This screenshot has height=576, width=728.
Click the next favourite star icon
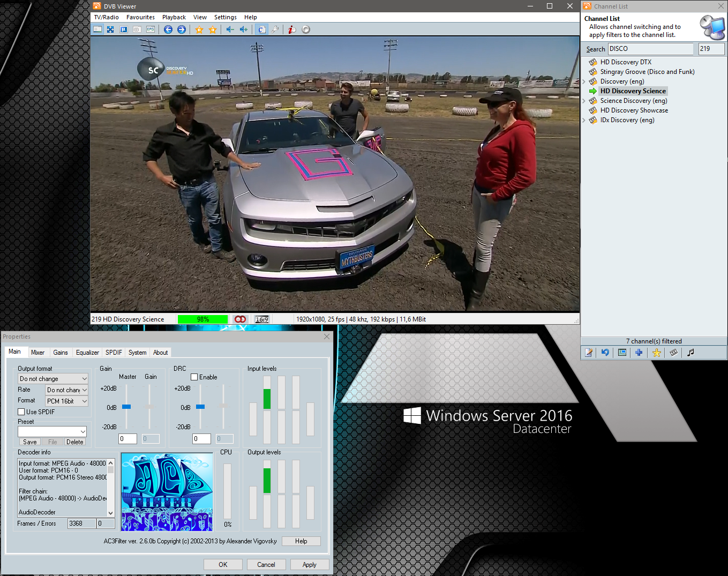pyautogui.click(x=213, y=29)
